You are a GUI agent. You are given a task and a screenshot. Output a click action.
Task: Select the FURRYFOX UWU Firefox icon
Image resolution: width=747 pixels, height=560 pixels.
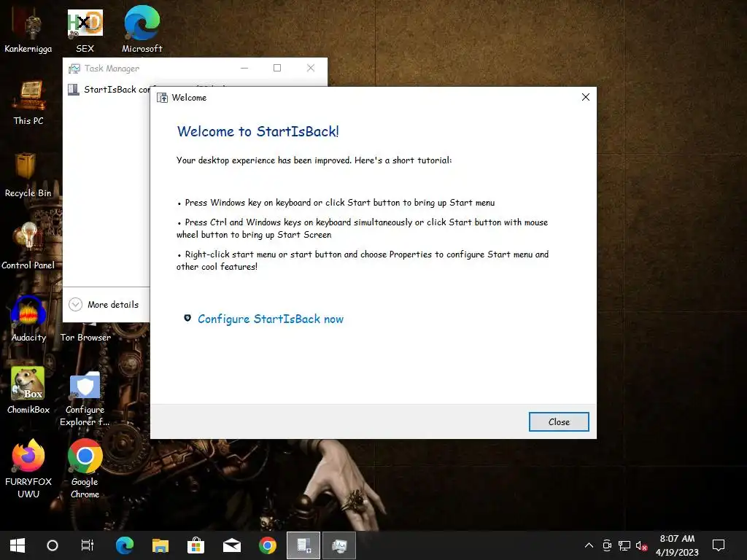coord(28,469)
